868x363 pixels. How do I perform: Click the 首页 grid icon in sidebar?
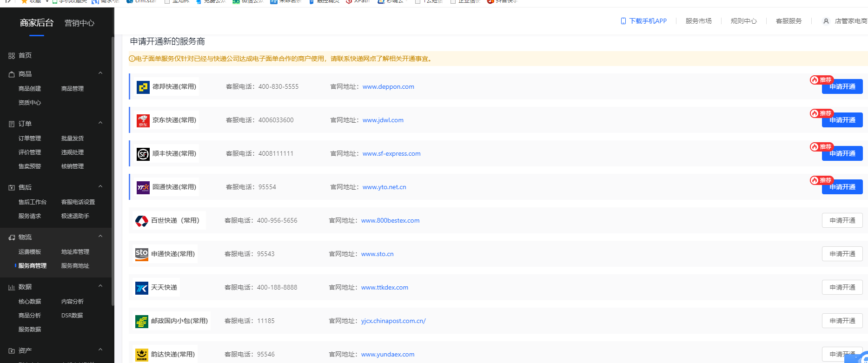pyautogui.click(x=12, y=56)
